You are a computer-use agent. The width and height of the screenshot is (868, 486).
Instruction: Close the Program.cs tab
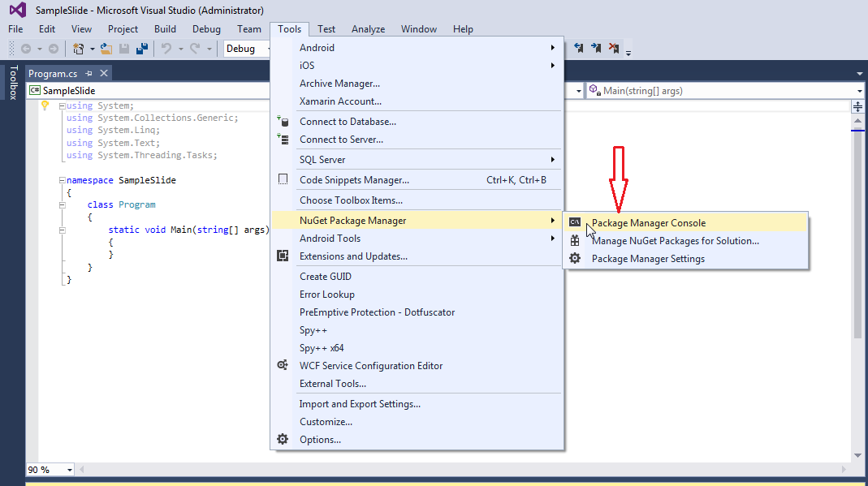103,73
